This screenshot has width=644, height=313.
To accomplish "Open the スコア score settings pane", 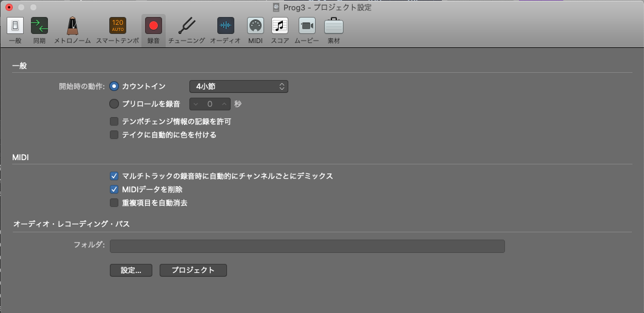I will tap(280, 30).
